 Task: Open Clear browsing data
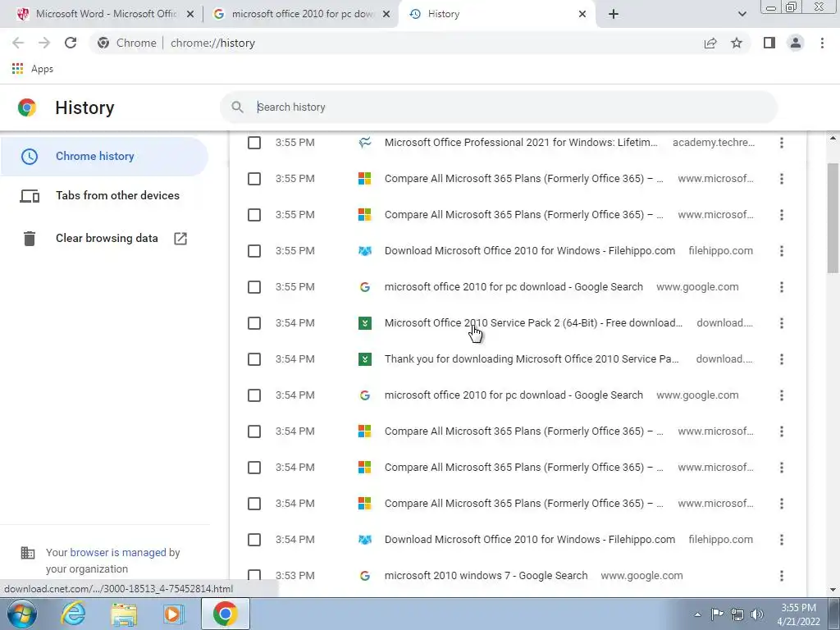tap(104, 239)
